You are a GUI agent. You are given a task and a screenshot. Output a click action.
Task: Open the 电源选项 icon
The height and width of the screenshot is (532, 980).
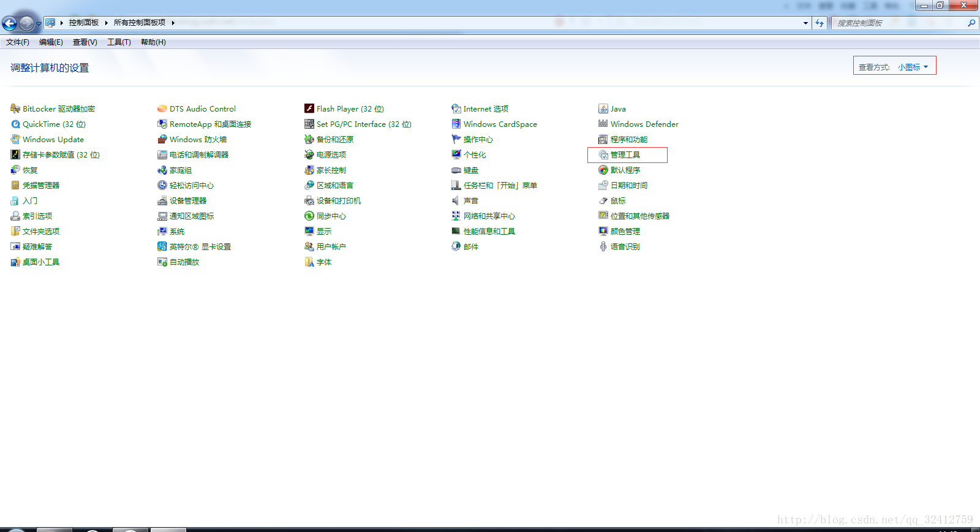(309, 154)
